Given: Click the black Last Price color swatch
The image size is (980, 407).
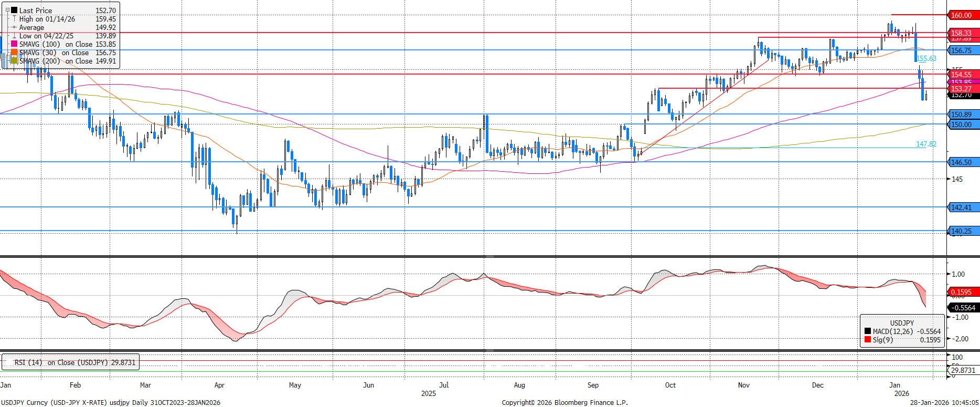Looking at the screenshot, I should [15, 11].
